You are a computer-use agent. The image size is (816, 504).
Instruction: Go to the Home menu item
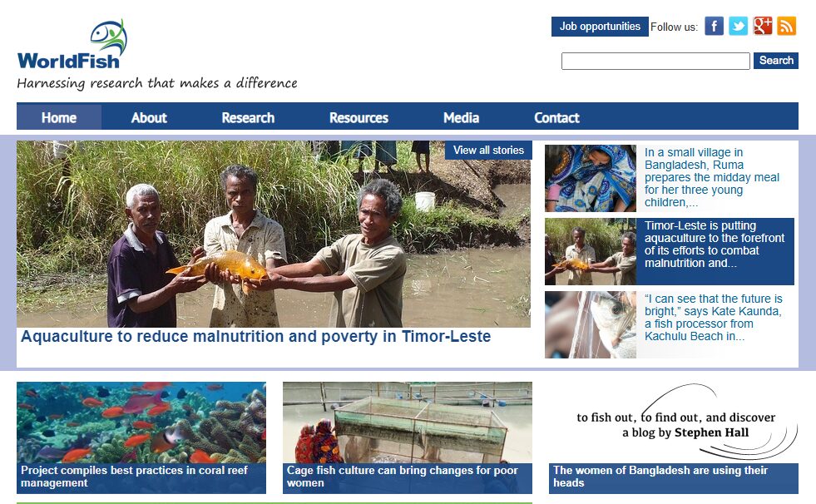59,117
